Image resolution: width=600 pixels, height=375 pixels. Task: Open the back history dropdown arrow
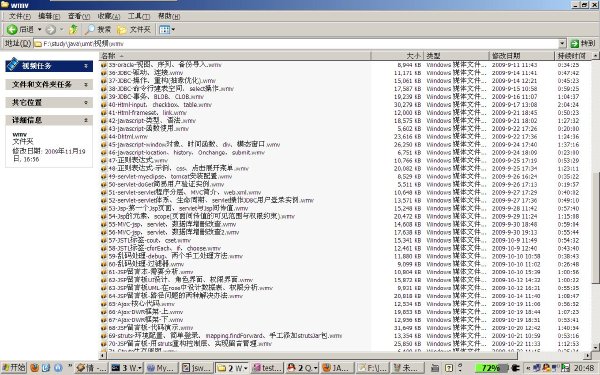[39, 29]
